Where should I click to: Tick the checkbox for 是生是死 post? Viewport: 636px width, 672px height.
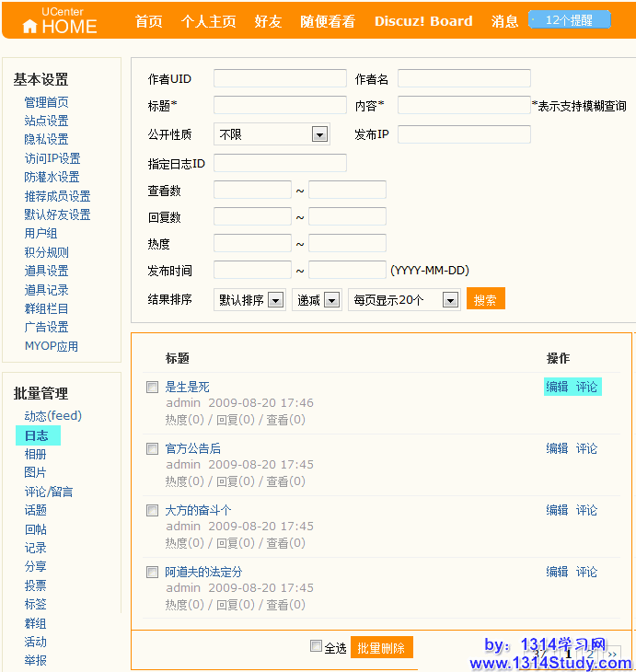[153, 388]
